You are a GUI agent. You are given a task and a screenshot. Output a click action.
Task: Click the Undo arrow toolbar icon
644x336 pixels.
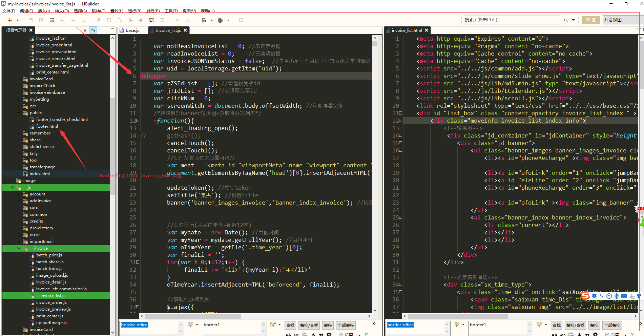pyautogui.click(x=62, y=20)
